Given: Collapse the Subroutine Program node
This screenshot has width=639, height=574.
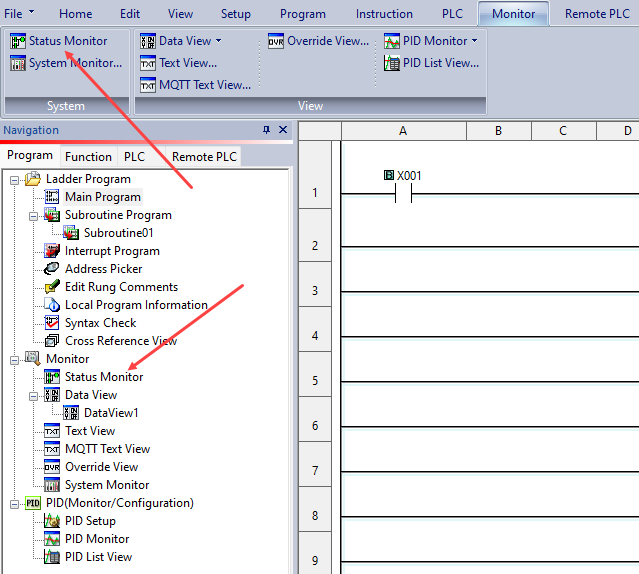Looking at the screenshot, I should (x=33, y=216).
